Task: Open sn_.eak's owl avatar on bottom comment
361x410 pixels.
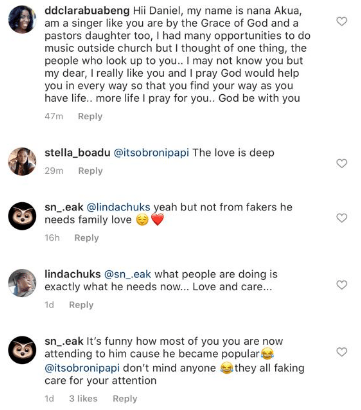Action: point(22,350)
